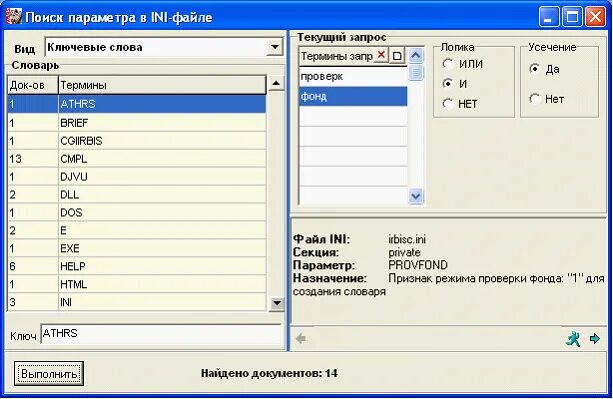Select query term проверк
Viewport: 613px width, 399px height.
(353, 76)
